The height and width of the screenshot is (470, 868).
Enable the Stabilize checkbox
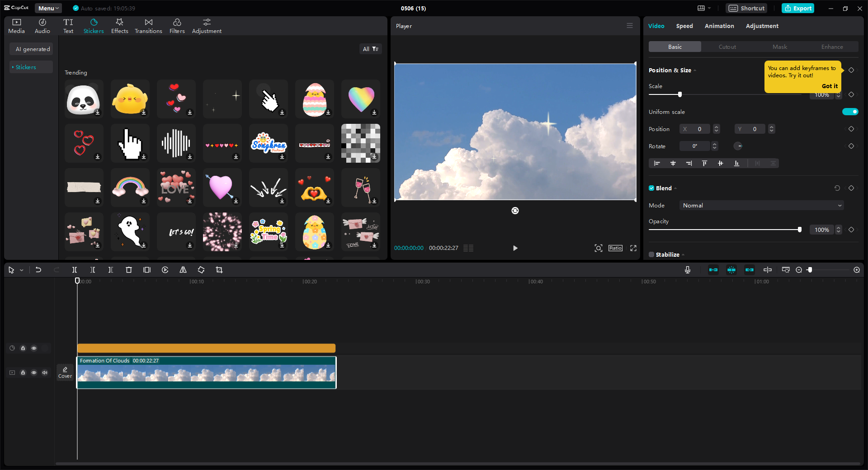tap(651, 254)
